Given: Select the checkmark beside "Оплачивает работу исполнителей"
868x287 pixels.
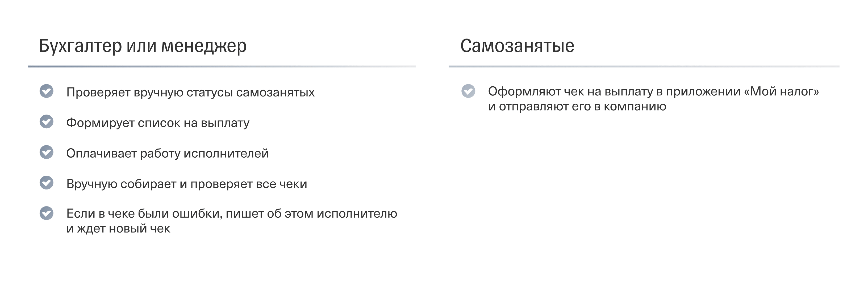Looking at the screenshot, I should (47, 152).
